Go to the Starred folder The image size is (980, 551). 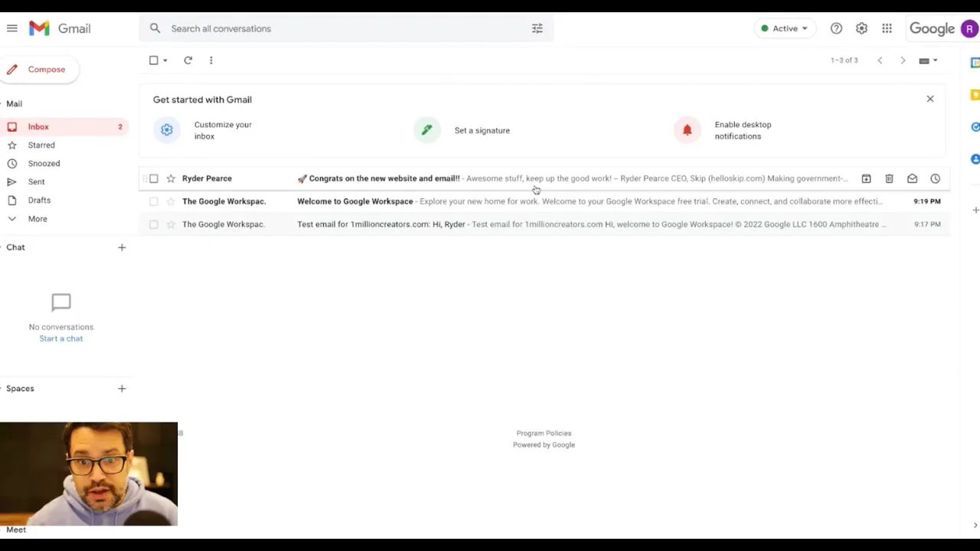click(x=41, y=145)
